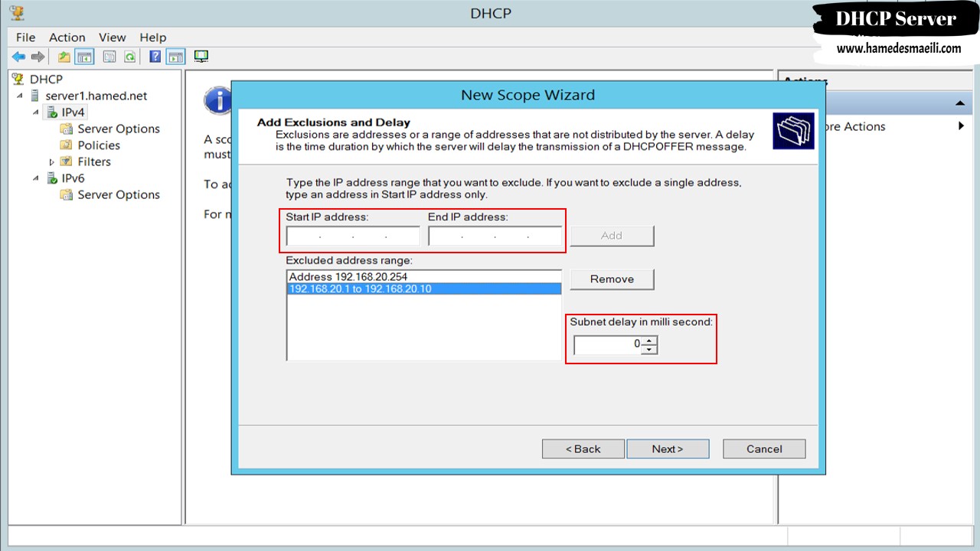The width and height of the screenshot is (980, 551).
Task: Click the Filters folder icon
Action: (x=67, y=161)
